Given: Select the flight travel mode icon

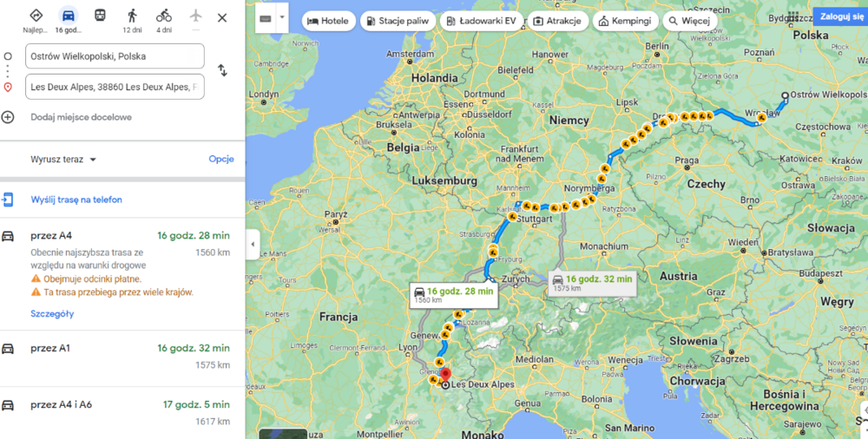Looking at the screenshot, I should tap(195, 16).
